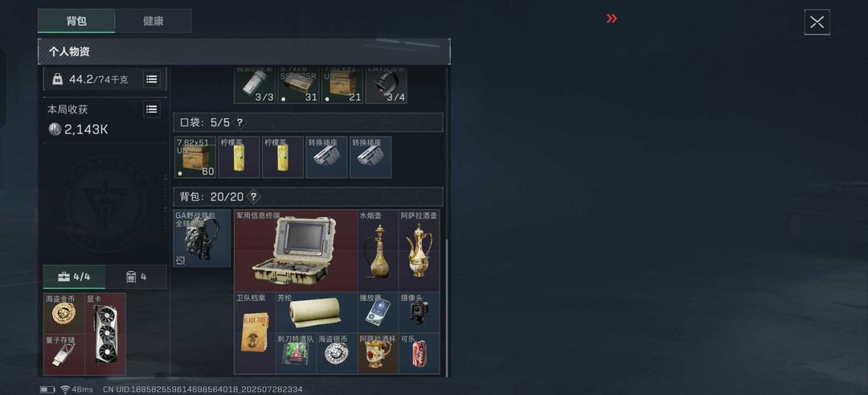Open the 本局收获 list menu icon

pos(152,109)
